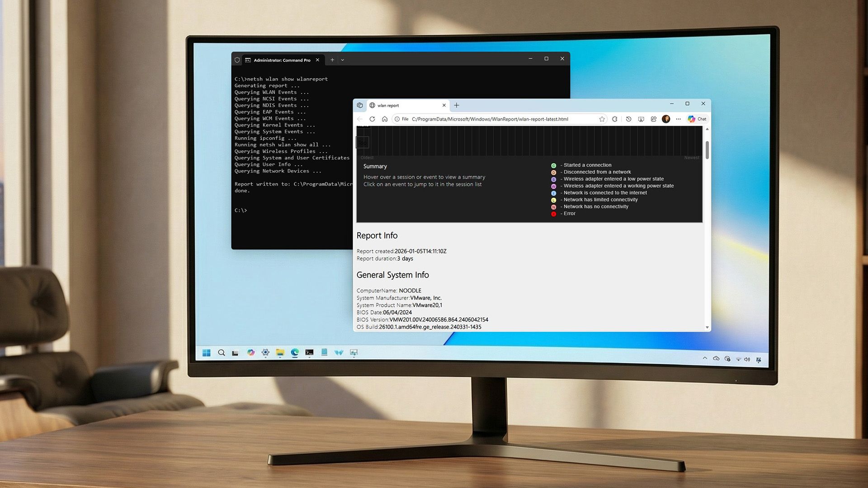Click the address bar showing the report file path
The width and height of the screenshot is (868, 488).
click(488, 119)
